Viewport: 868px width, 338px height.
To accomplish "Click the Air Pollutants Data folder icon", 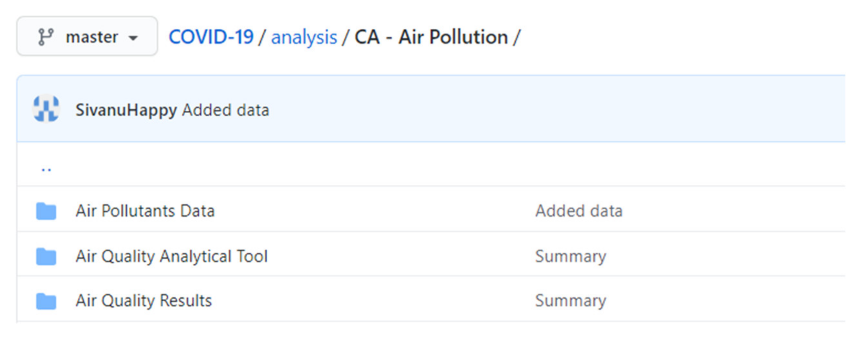I will (x=46, y=211).
